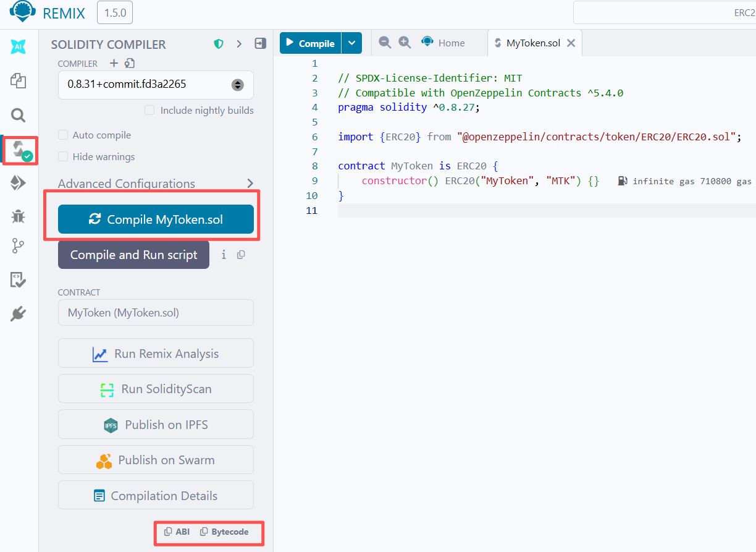Open the RemixAI assistant sidebar icon
Screen dimensions: 756x552
tap(19, 47)
